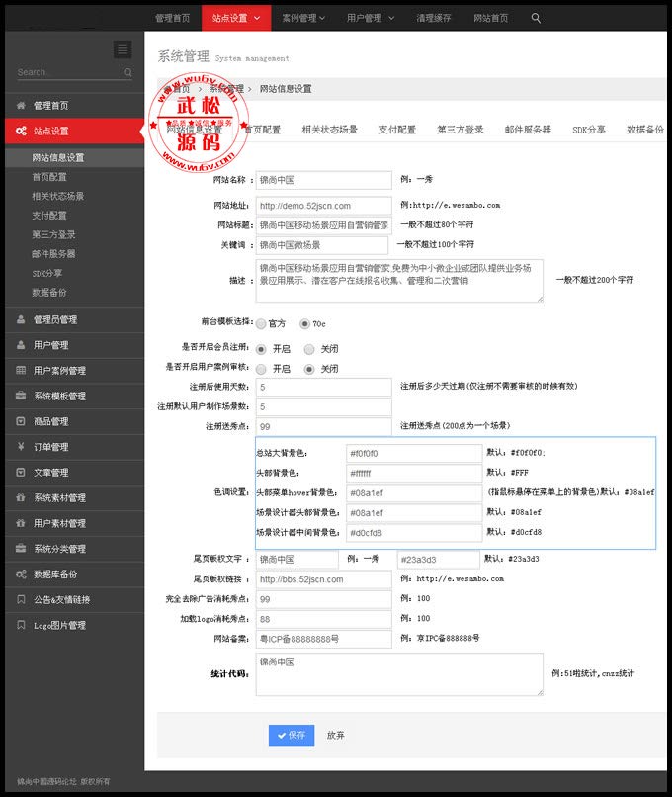Image resolution: width=672 pixels, height=797 pixels.
Task: Click the 网站地址 URL input field
Action: pyautogui.click(x=323, y=206)
